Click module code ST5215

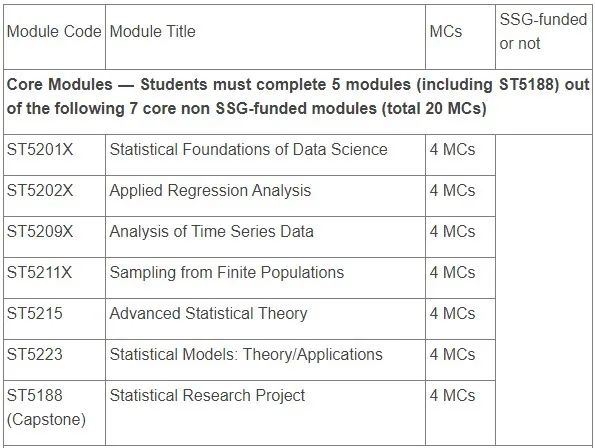click(x=35, y=313)
